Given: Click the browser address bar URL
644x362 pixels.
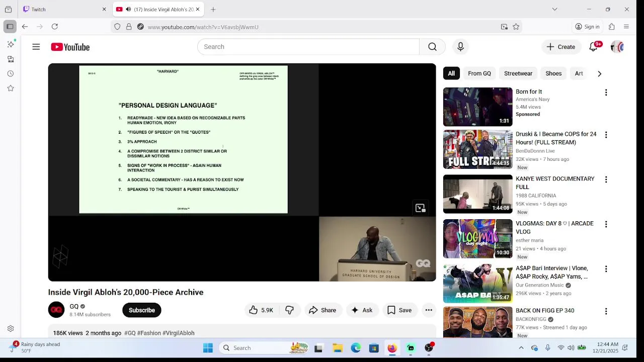Looking at the screenshot, I should [203, 27].
